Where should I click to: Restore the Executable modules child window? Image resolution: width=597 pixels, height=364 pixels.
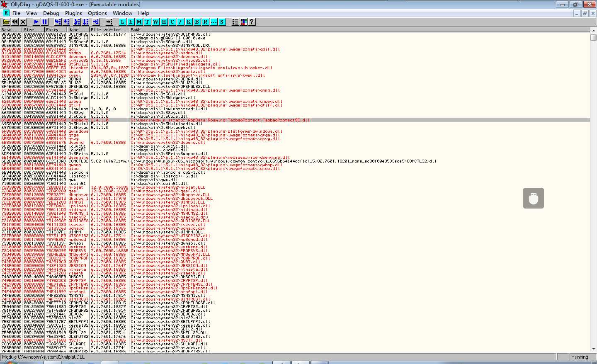(585, 13)
